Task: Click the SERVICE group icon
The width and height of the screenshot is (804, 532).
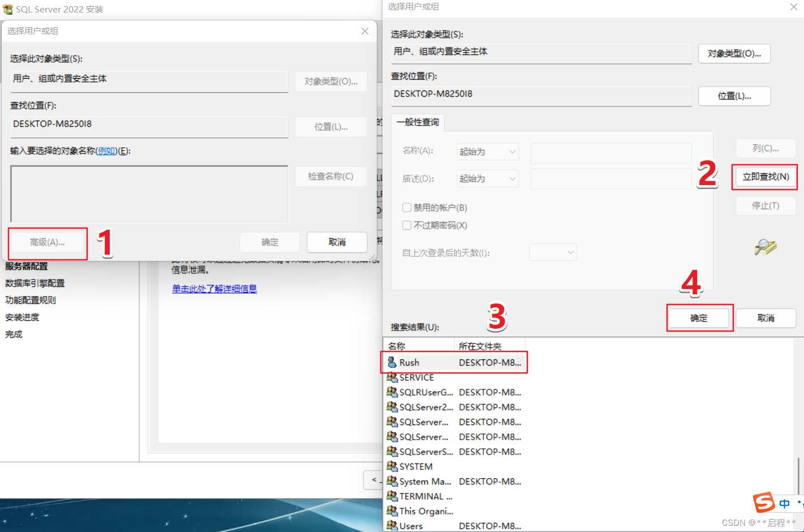Action: click(392, 377)
